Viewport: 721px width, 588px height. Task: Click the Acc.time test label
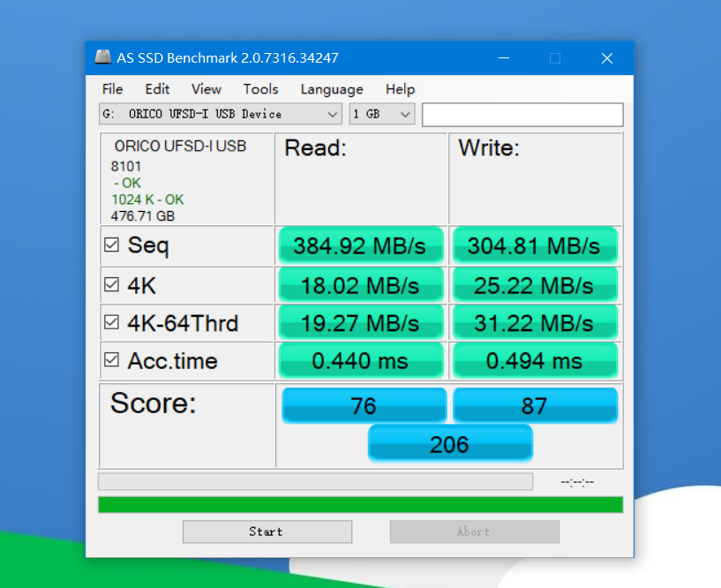[x=172, y=361]
